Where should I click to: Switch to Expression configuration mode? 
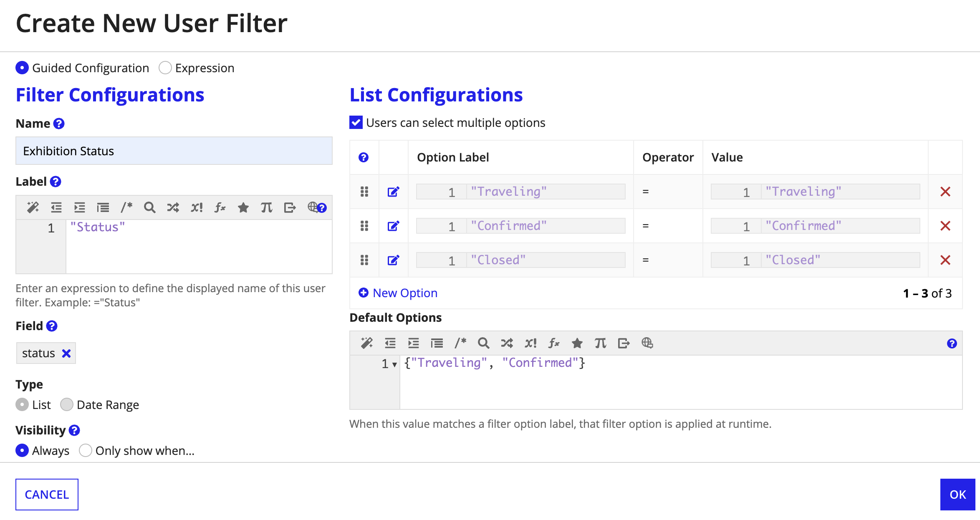tap(165, 68)
